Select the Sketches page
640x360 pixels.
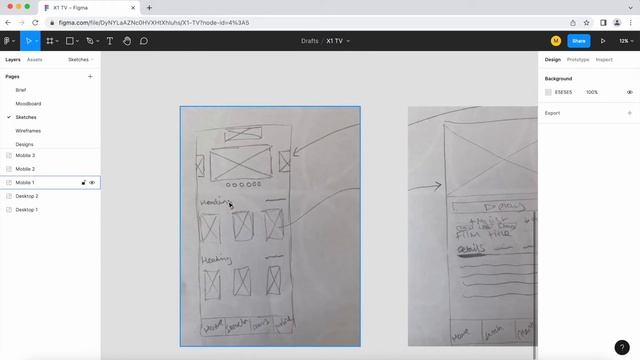(x=26, y=117)
